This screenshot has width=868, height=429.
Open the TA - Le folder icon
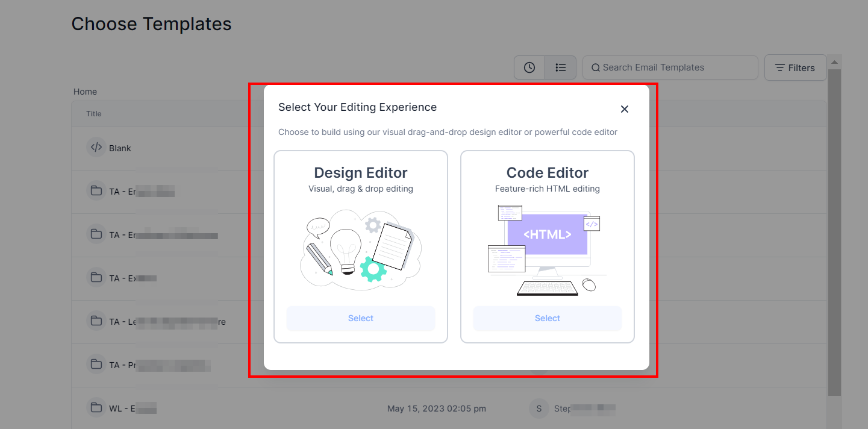[x=96, y=321]
